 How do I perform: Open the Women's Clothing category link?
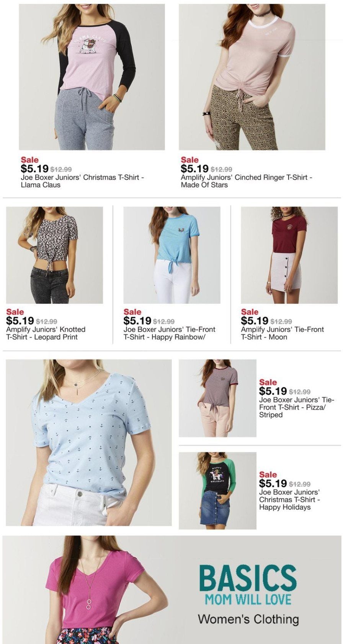[248, 619]
